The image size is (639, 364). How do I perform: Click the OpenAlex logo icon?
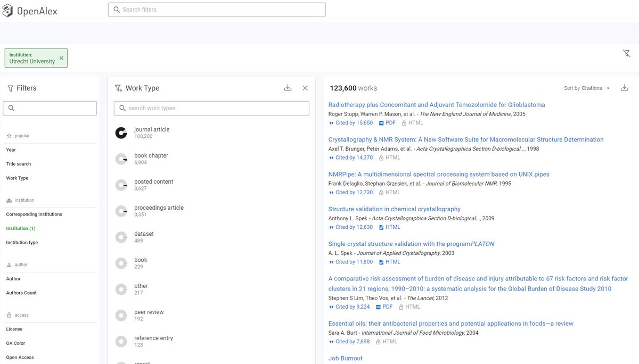[x=7, y=10]
